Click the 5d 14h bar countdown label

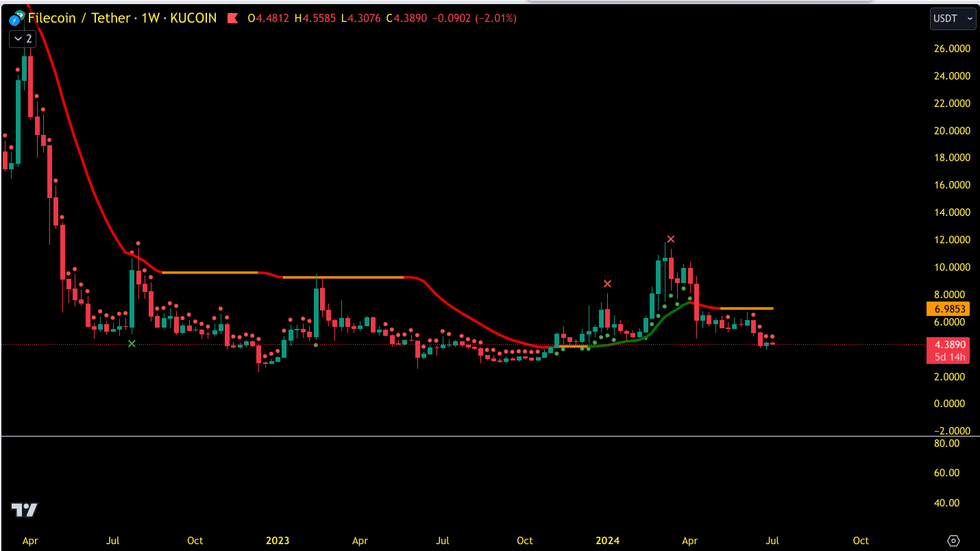click(948, 357)
